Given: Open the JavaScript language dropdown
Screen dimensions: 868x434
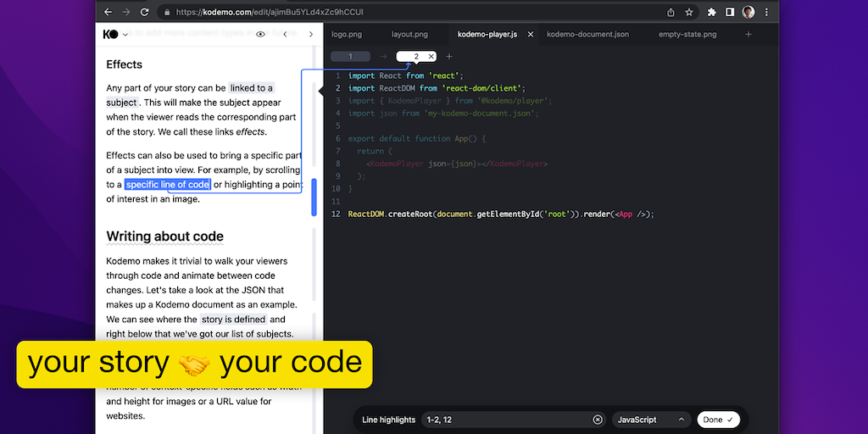Looking at the screenshot, I should pos(652,420).
